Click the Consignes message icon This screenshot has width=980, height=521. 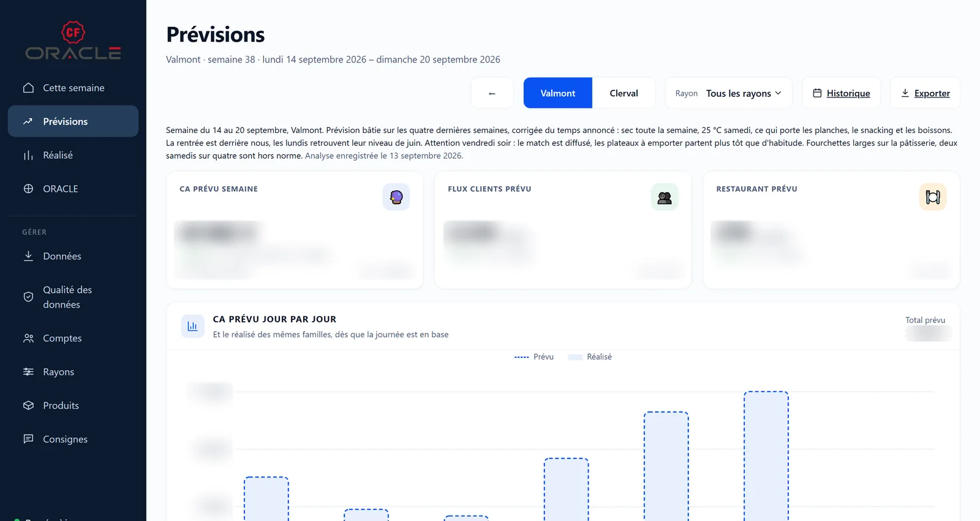click(x=28, y=439)
